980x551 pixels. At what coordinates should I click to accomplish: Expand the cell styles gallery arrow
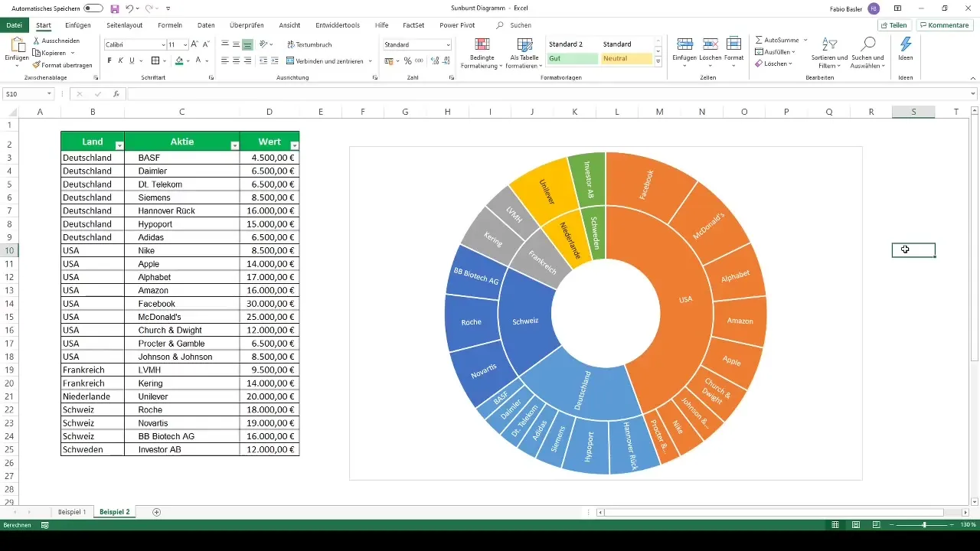[658, 61]
